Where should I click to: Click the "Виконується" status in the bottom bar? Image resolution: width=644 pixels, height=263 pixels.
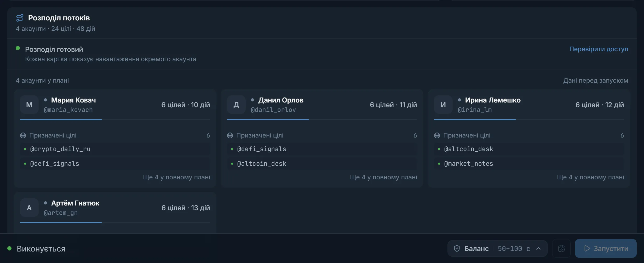coord(41,249)
